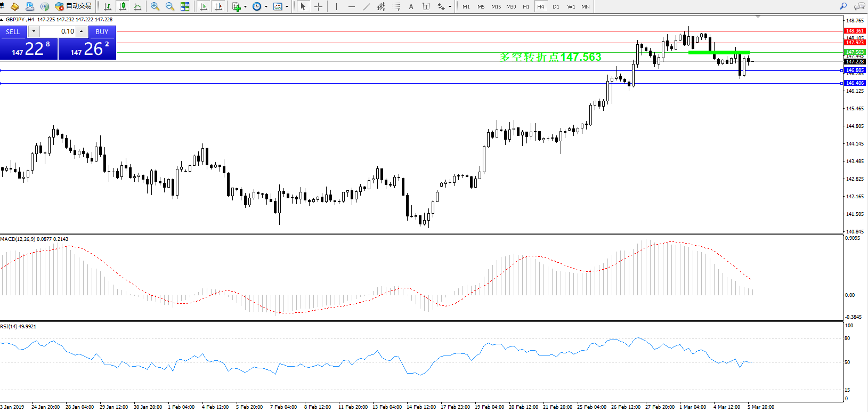The height and width of the screenshot is (412, 868).
Task: Select the crosshair tool
Action: point(318,6)
